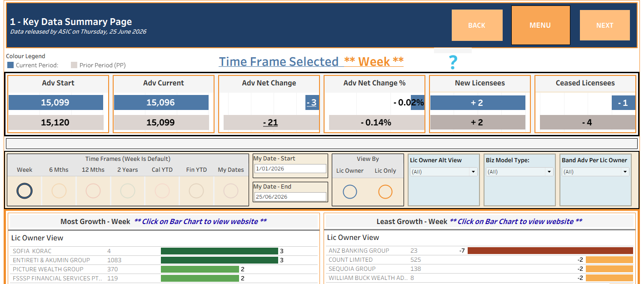Image resolution: width=644 pixels, height=284 pixels.
Task: Select the Week time frame radio circle
Action: point(25,191)
